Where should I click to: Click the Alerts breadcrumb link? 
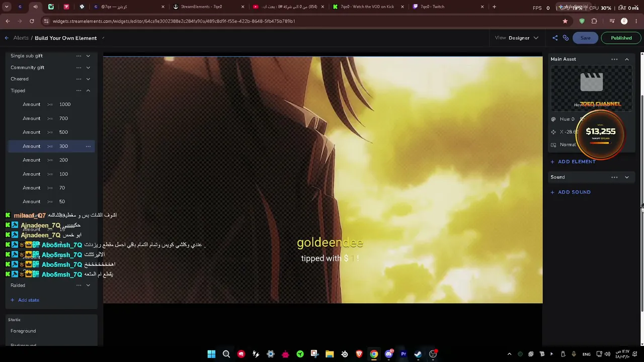click(21, 38)
